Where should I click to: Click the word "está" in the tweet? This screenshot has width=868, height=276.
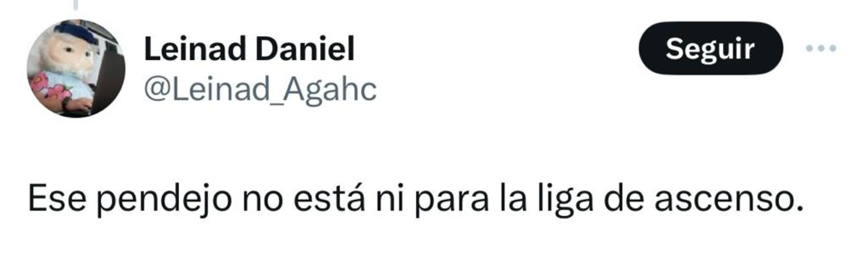point(329,199)
